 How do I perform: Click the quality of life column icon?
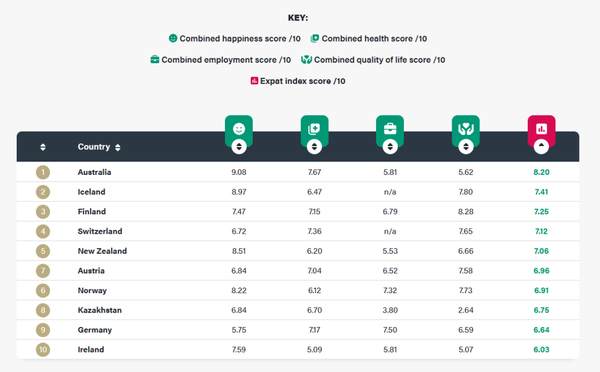point(466,129)
